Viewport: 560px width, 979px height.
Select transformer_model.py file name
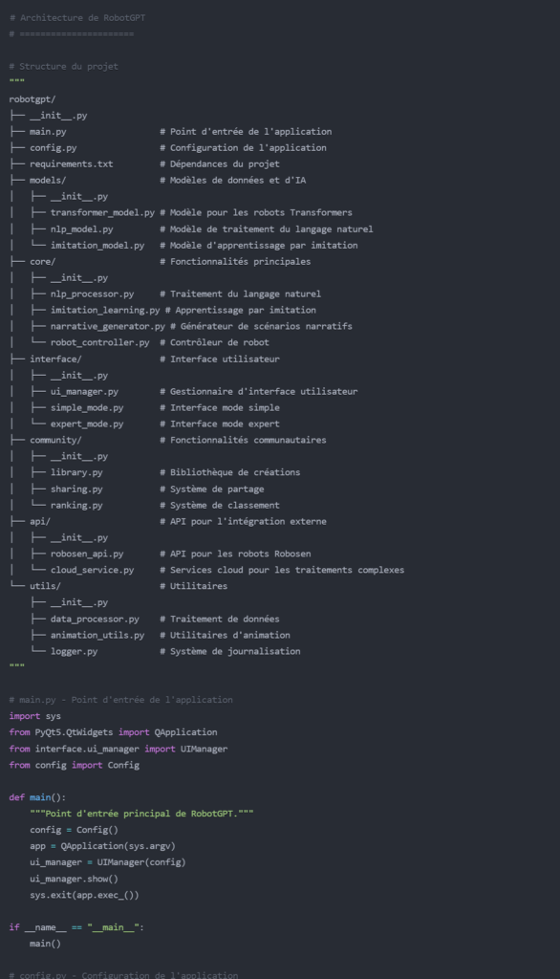point(102,213)
